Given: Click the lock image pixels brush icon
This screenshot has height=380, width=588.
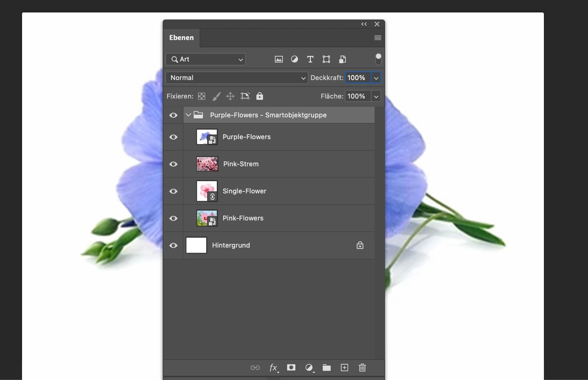Looking at the screenshot, I should point(216,96).
